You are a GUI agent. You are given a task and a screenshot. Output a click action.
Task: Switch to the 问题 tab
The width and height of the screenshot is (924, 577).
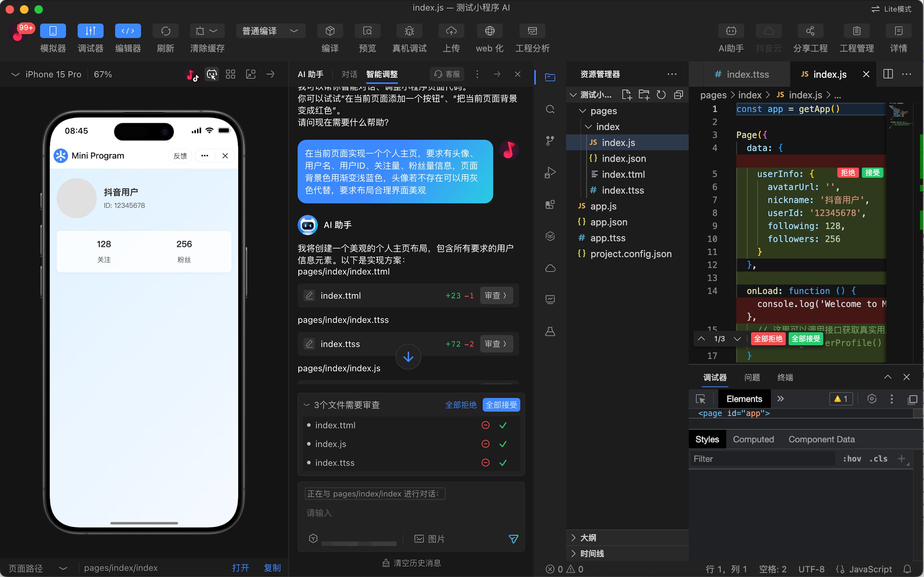pos(752,377)
